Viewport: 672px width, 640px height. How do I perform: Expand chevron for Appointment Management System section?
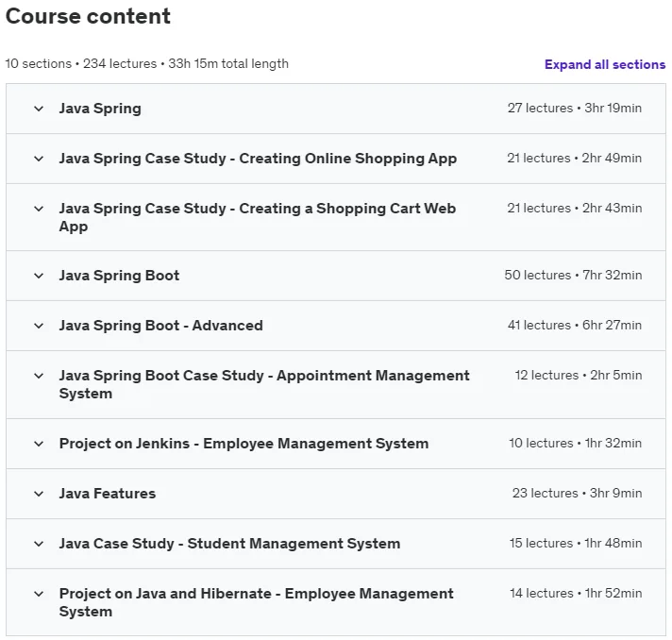point(39,376)
